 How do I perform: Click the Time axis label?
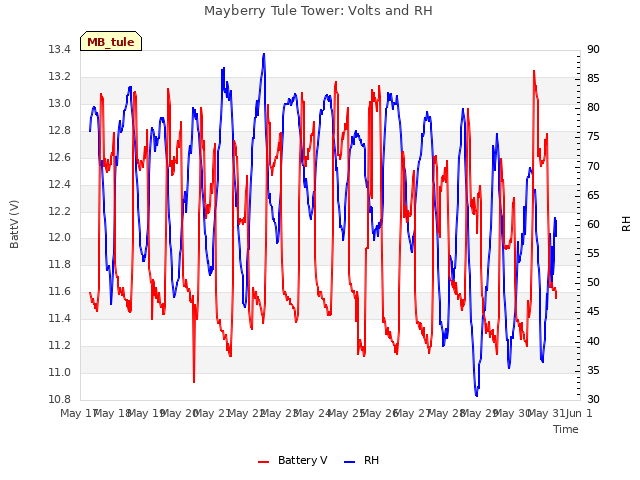pos(566,429)
